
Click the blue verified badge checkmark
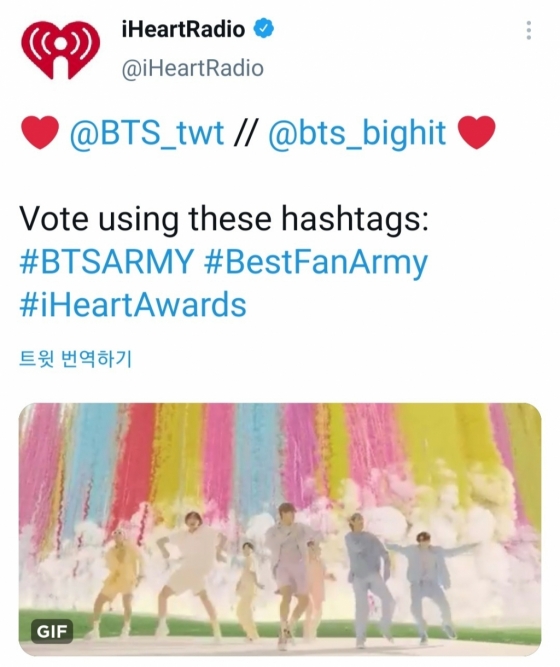(264, 29)
